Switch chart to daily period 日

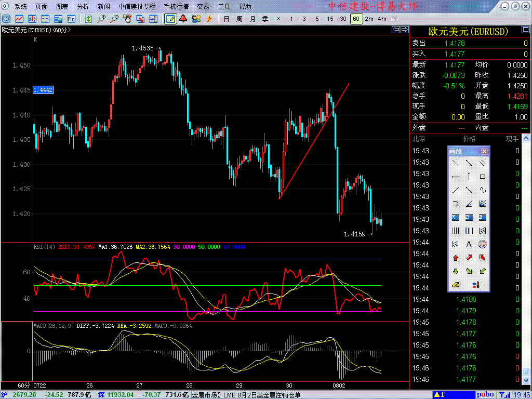click(x=227, y=19)
